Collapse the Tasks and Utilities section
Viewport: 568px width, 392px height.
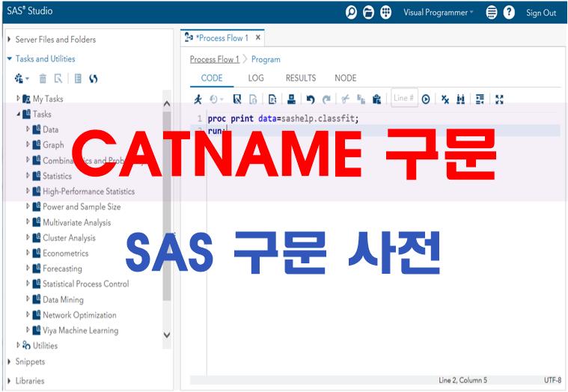coord(10,58)
